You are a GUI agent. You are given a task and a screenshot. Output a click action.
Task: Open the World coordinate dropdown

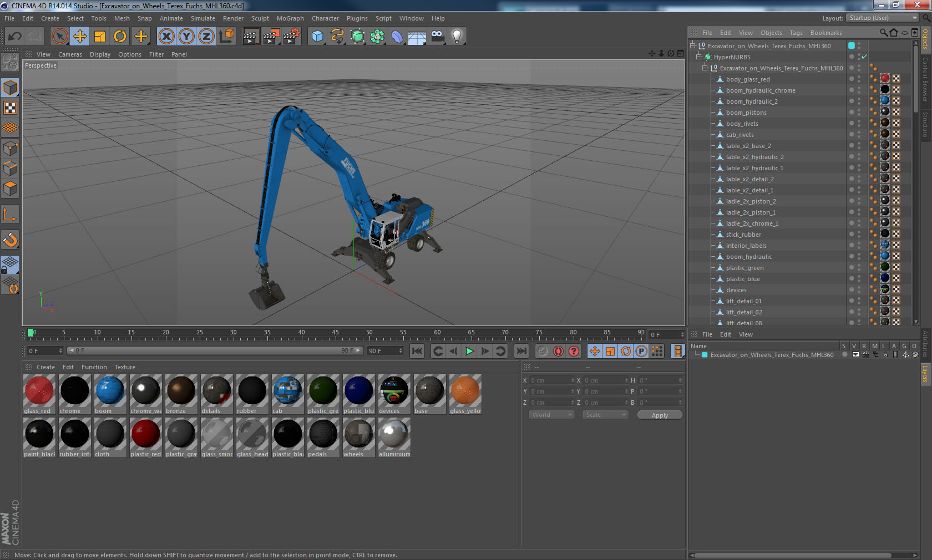pyautogui.click(x=551, y=415)
